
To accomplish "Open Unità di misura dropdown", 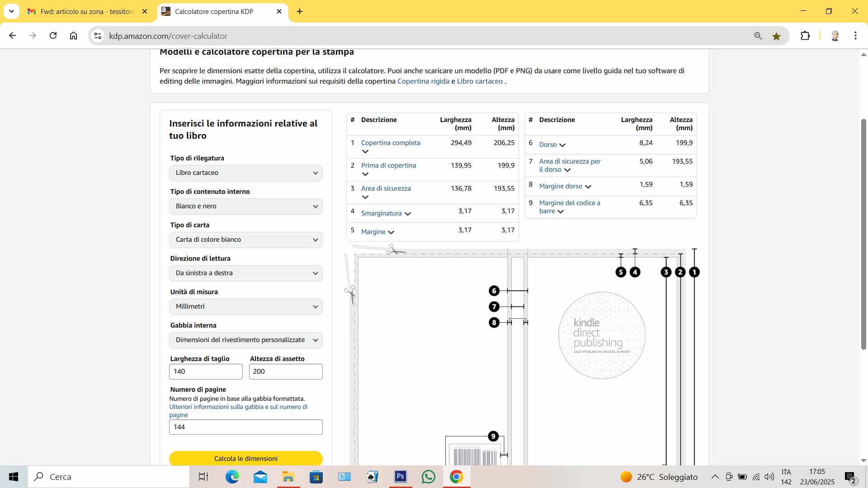I will tap(245, 307).
